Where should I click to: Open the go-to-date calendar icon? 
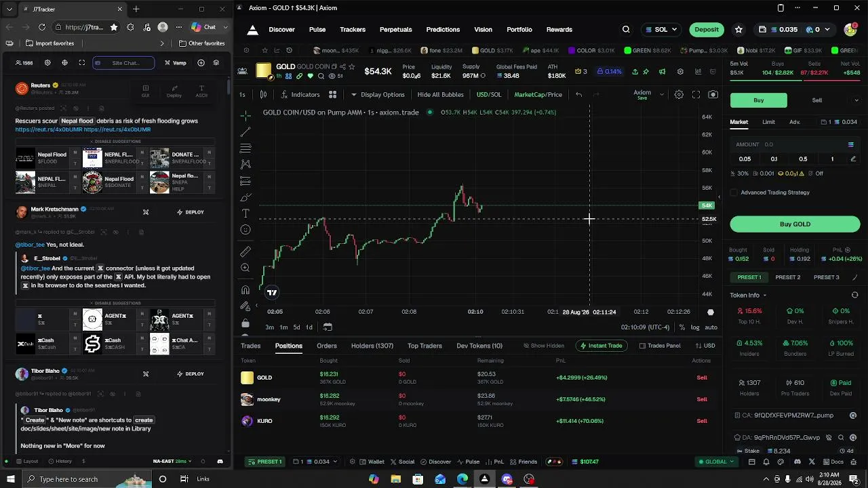tap(327, 327)
